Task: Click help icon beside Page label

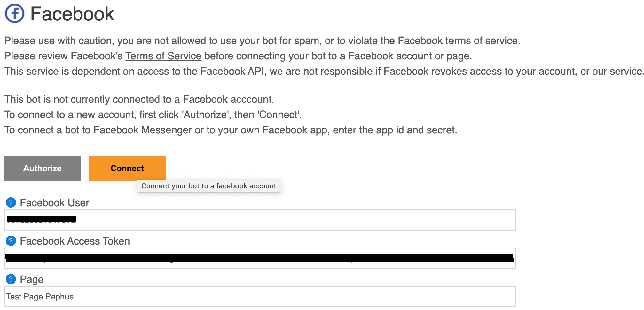Action: point(11,279)
